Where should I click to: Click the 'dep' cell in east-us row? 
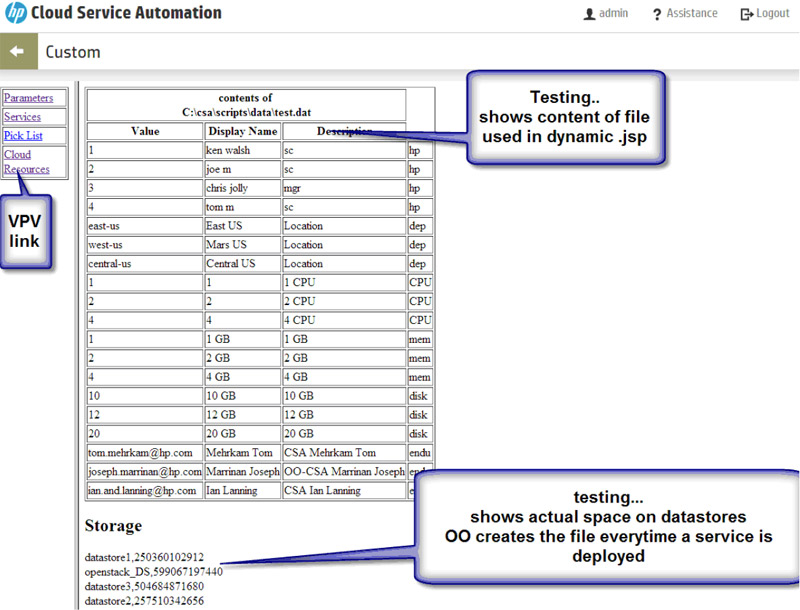tap(420, 225)
